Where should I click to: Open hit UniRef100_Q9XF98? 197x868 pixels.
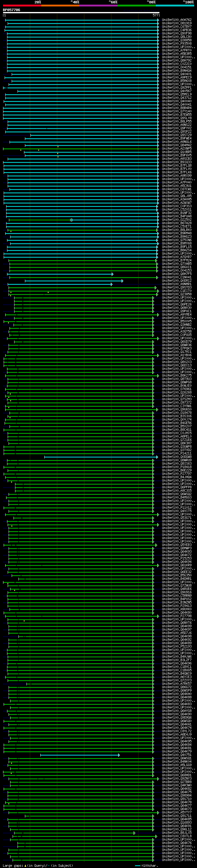(177, 33)
